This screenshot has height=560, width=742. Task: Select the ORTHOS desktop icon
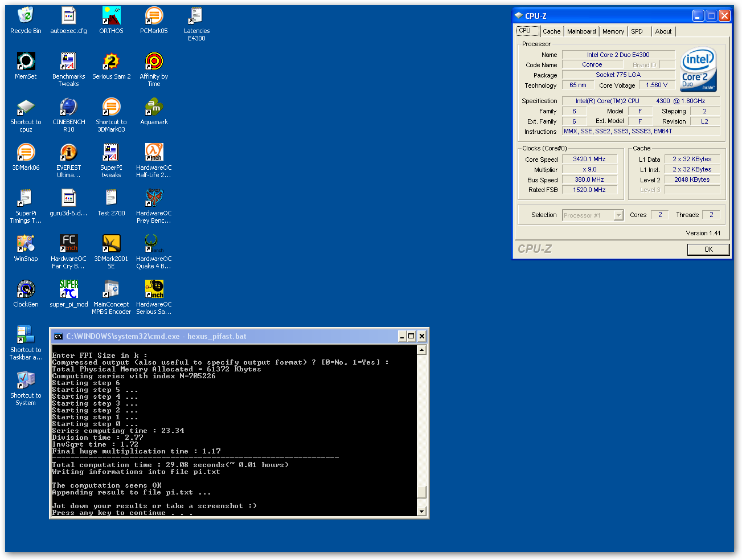click(x=111, y=17)
